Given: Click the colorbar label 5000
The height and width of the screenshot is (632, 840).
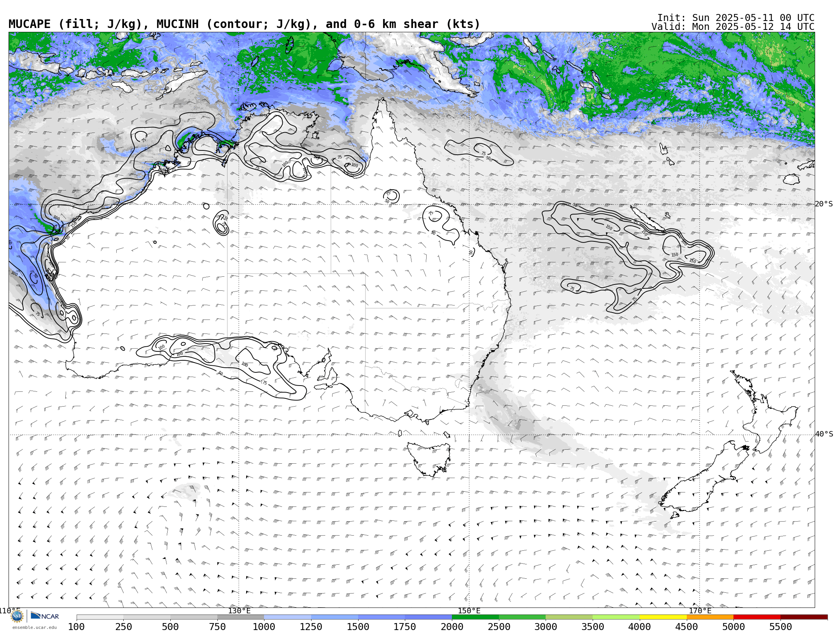Looking at the screenshot, I should pyautogui.click(x=733, y=627).
